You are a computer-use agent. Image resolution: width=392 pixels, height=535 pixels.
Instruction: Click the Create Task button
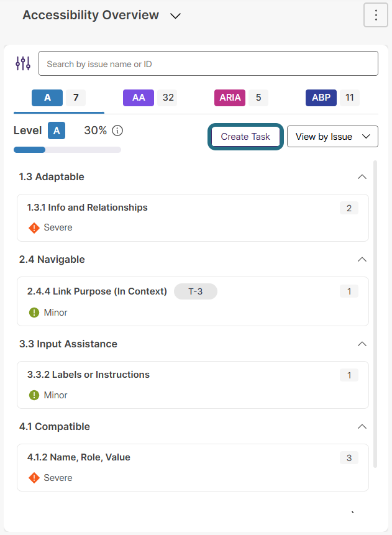245,137
